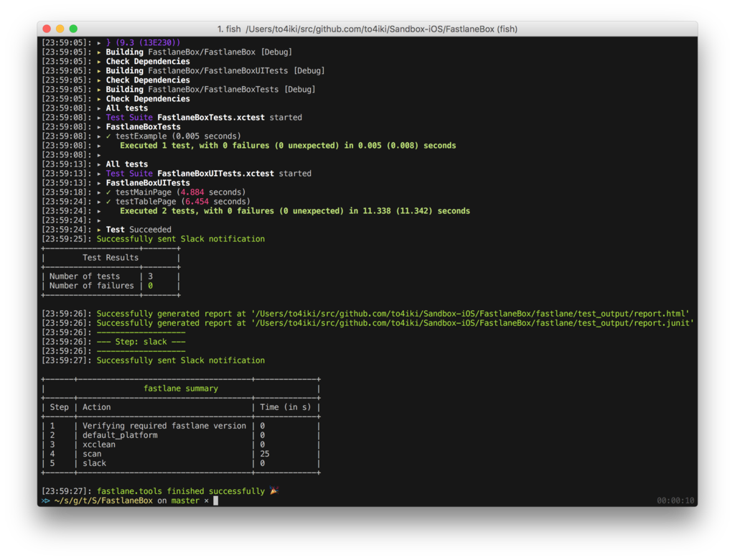This screenshot has width=735, height=560.
Task: Click the prompt arrow before ~/s/g/t/S/FastlaneBox
Action: [x=45, y=500]
